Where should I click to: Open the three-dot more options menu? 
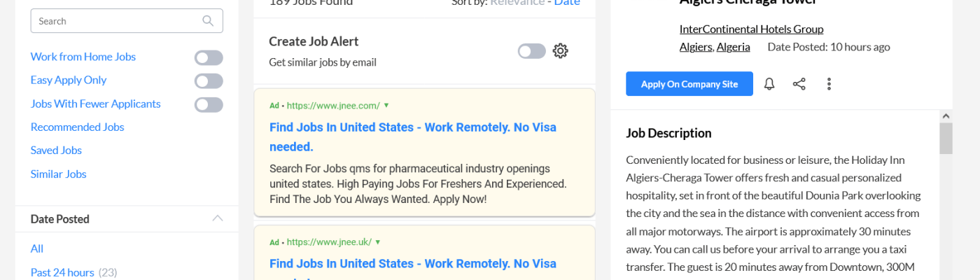[829, 84]
